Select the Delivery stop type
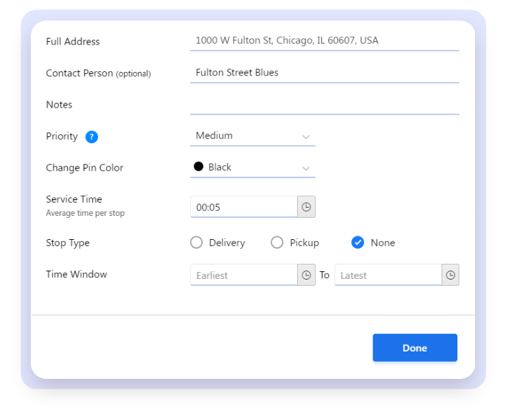The height and width of the screenshot is (420, 506). tap(197, 243)
